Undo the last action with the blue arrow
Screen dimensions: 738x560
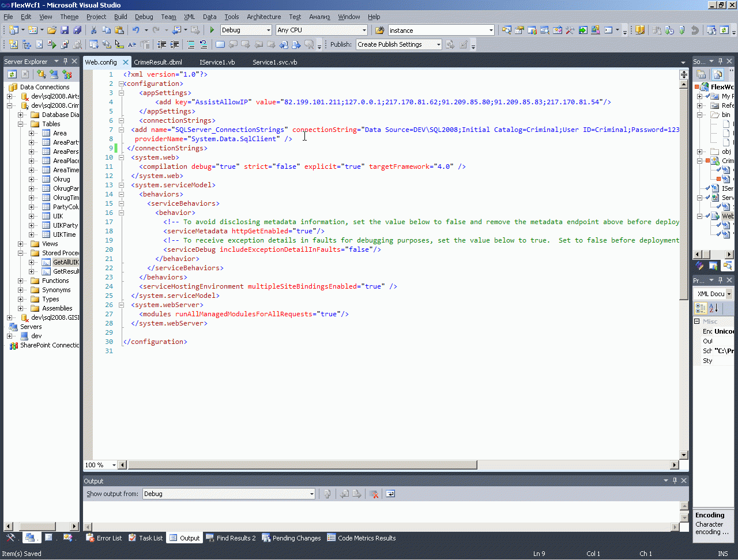136,30
